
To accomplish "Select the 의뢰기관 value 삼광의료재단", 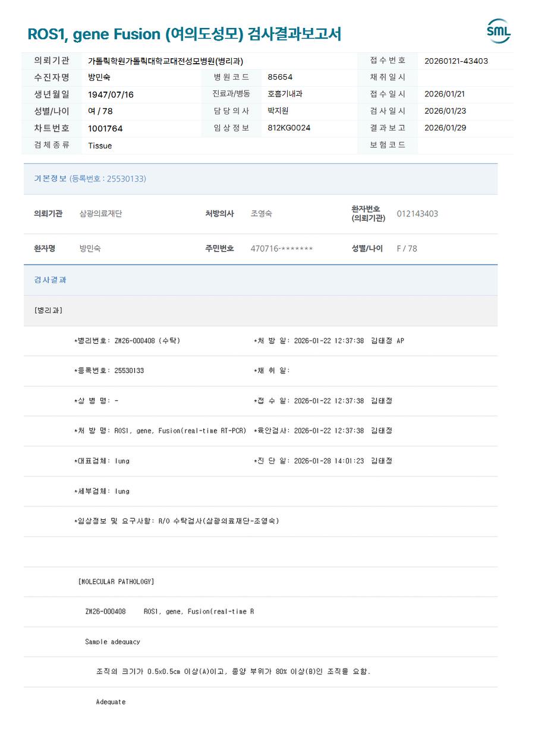I will pos(100,214).
